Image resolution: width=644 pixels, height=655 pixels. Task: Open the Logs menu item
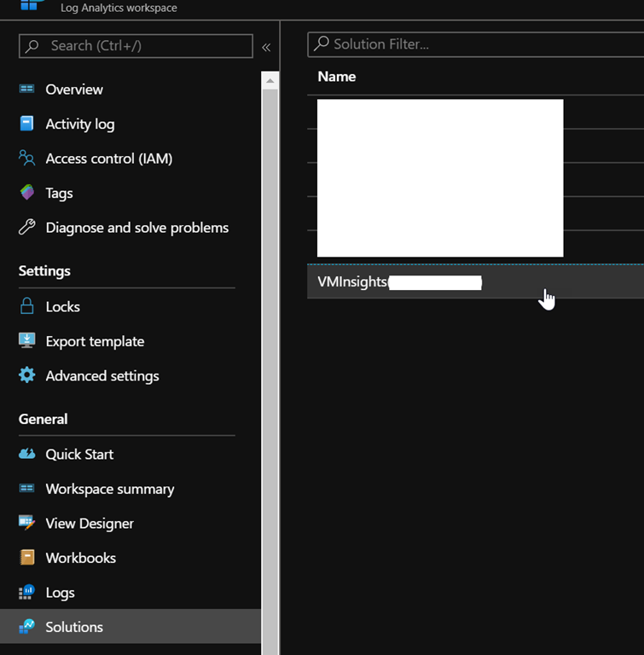click(60, 592)
